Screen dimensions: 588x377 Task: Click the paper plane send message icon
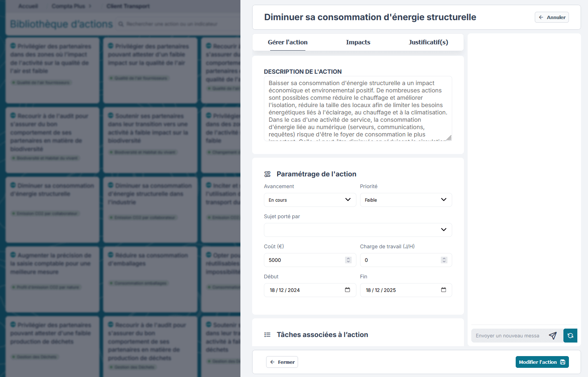click(552, 336)
